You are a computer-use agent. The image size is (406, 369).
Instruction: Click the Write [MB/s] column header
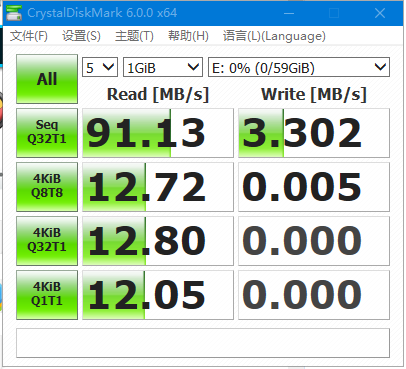tap(314, 94)
